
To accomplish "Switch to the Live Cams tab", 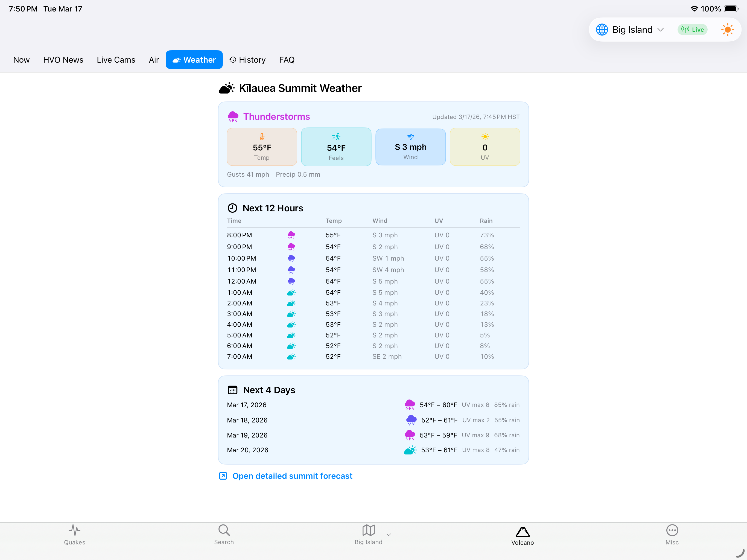I will pos(116,60).
